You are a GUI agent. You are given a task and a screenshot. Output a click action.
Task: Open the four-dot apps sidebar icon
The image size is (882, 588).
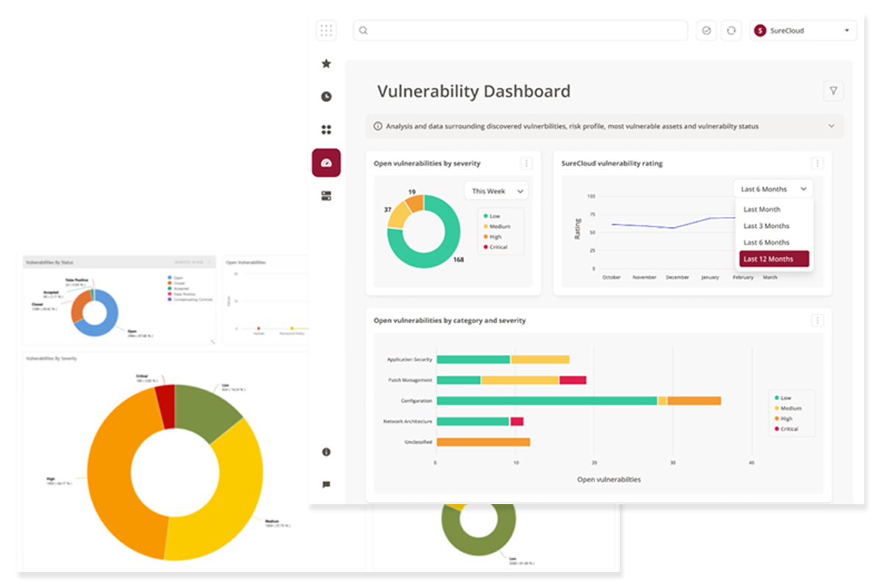tap(326, 130)
